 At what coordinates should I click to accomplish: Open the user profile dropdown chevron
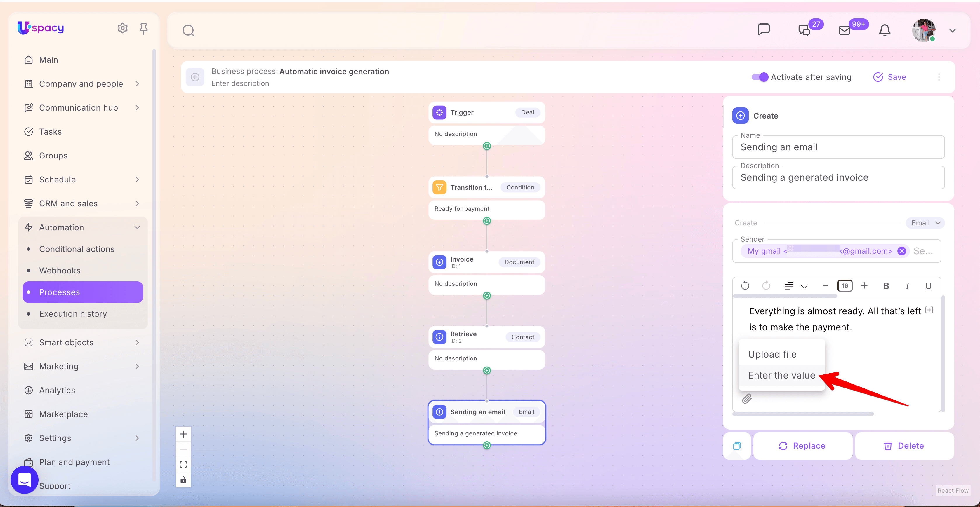952,30
